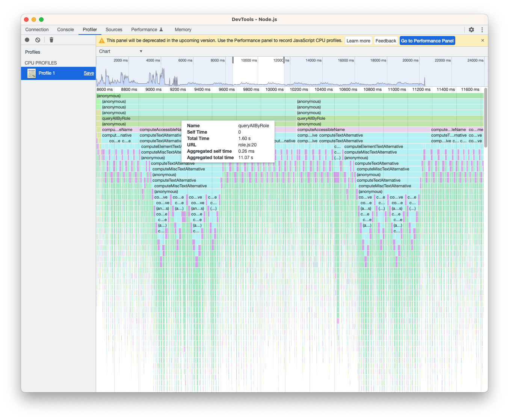Click the "compu…eName" flame bar
Image resolution: width=509 pixels, height=420 pixels.
pyautogui.click(x=120, y=130)
